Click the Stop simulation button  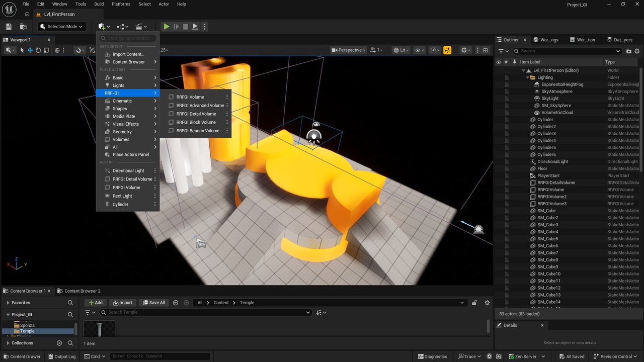pos(185,27)
